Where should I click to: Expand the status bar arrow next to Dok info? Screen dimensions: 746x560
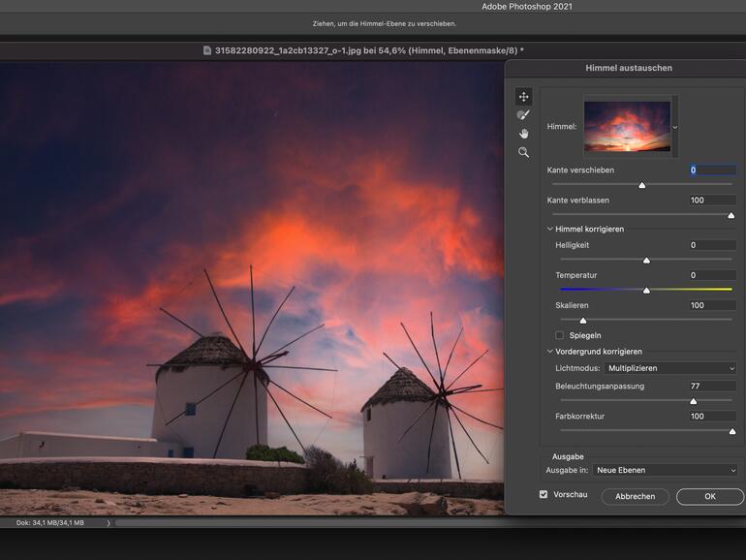click(109, 523)
